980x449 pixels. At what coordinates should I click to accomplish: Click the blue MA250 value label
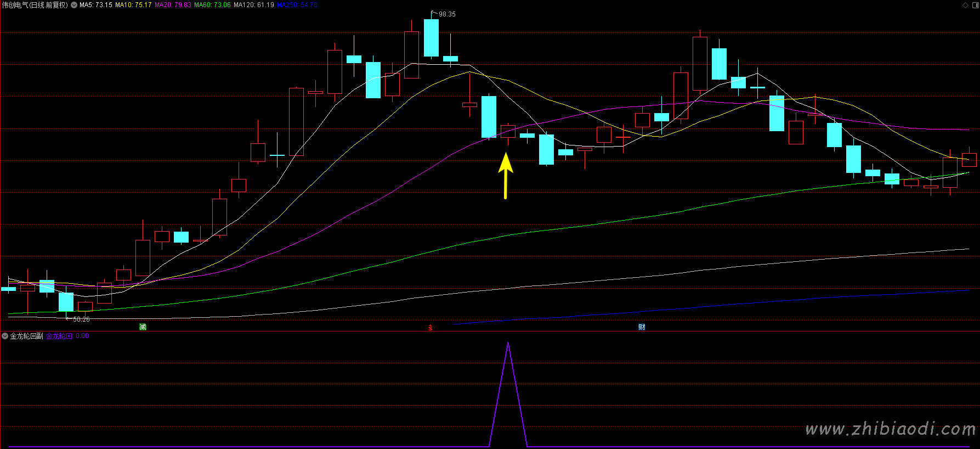point(297,5)
